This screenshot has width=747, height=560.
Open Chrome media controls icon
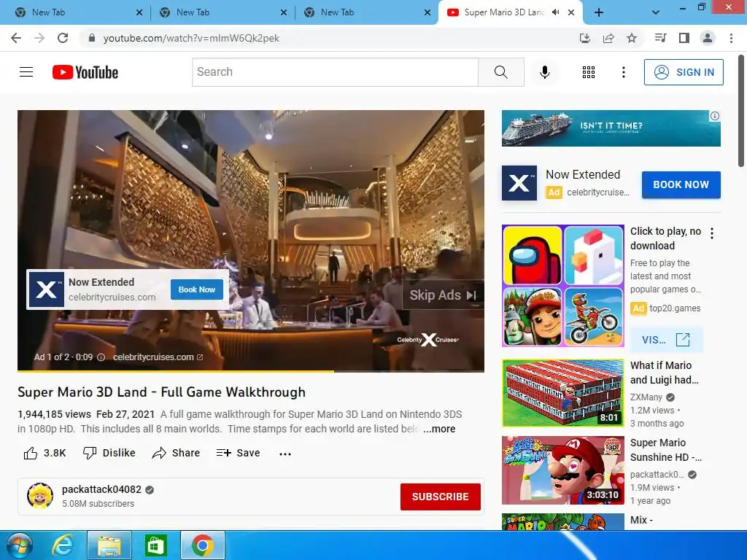coord(660,38)
